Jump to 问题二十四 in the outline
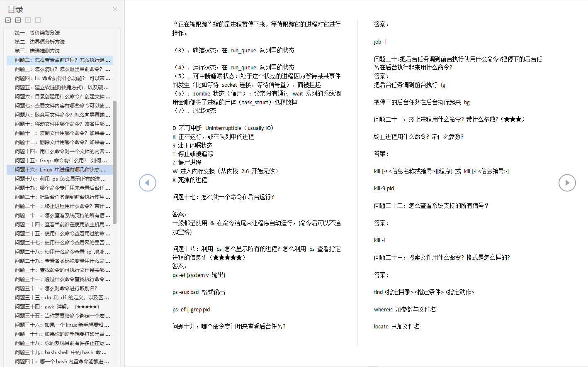588x367 pixels. (60, 225)
